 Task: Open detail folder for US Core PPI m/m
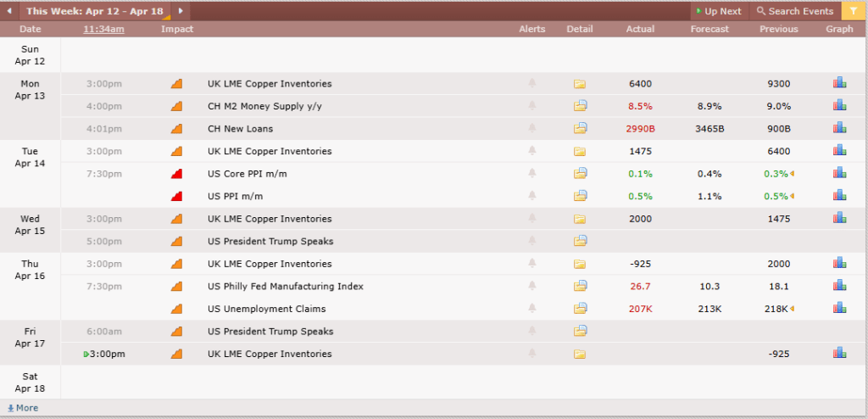580,174
